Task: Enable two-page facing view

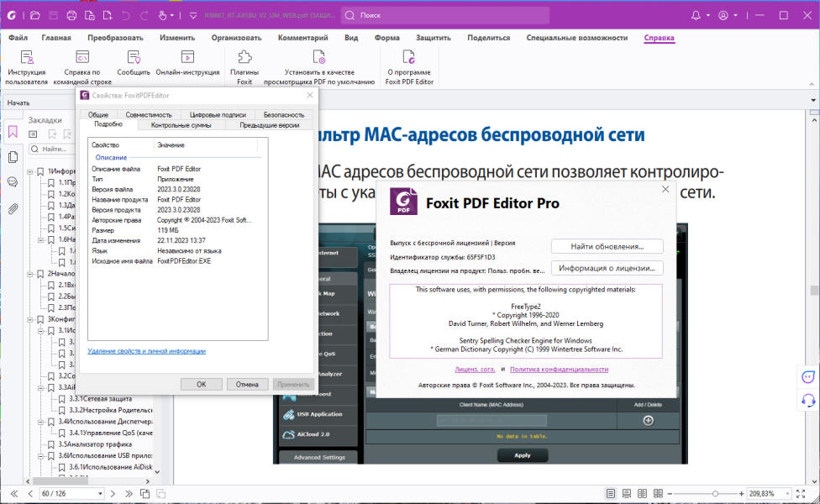Action: (642, 494)
